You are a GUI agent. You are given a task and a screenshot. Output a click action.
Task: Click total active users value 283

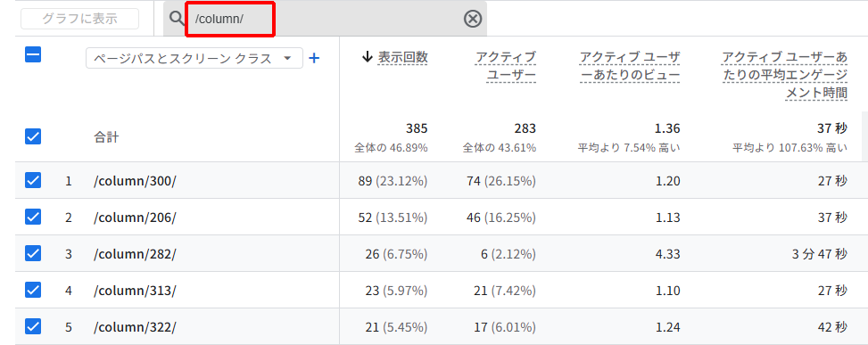(x=525, y=129)
